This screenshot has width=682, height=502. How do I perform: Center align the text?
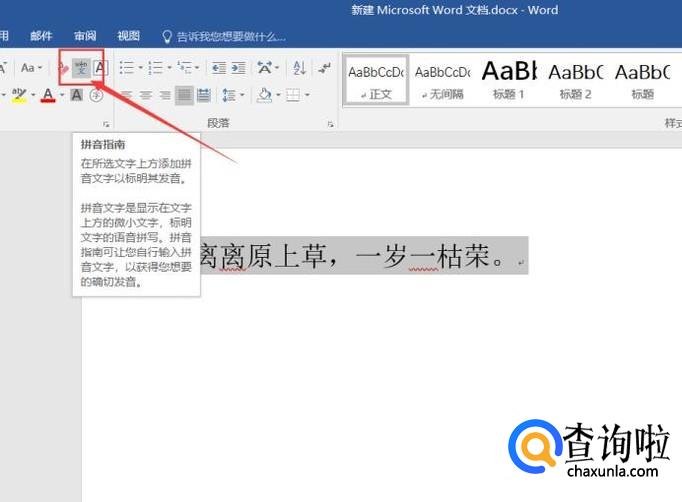(x=145, y=95)
